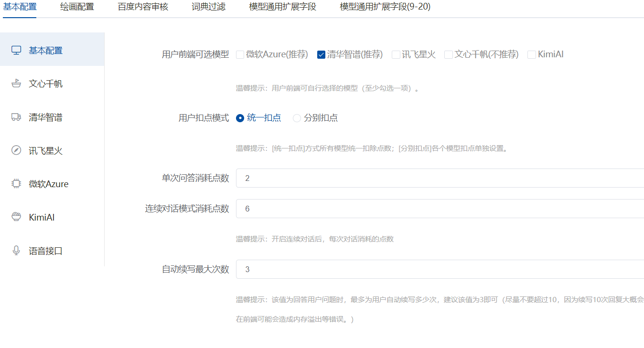The image size is (644, 348).
Task: Click the 用户扣点模式 label
Action: [x=204, y=118]
